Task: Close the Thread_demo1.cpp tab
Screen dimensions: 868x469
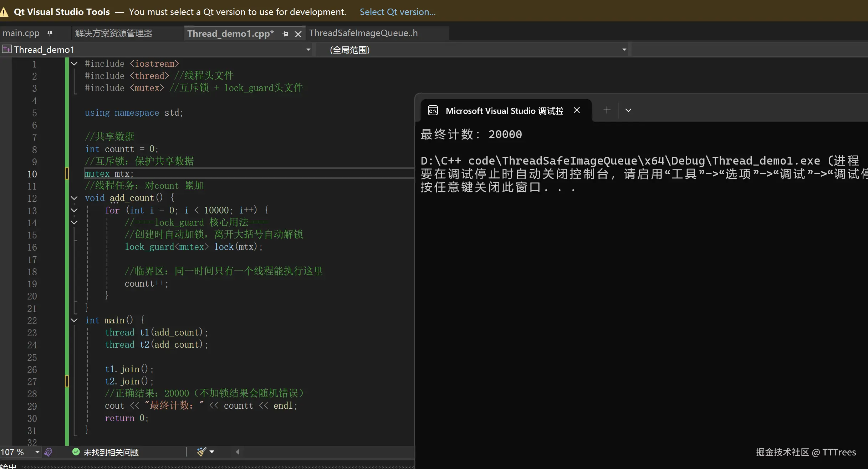Action: [x=298, y=34]
